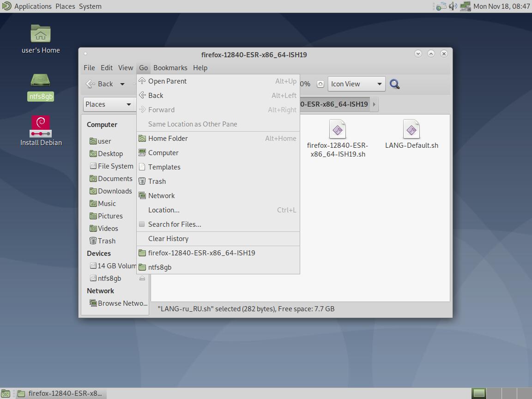
Task: Switch to first workspace in bottom panel
Action: point(479,393)
